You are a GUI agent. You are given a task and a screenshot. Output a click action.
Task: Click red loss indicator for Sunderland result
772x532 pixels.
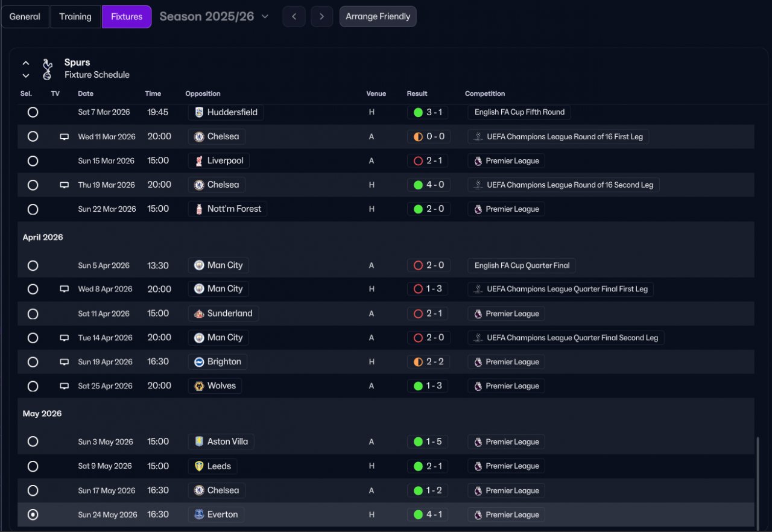pyautogui.click(x=418, y=314)
